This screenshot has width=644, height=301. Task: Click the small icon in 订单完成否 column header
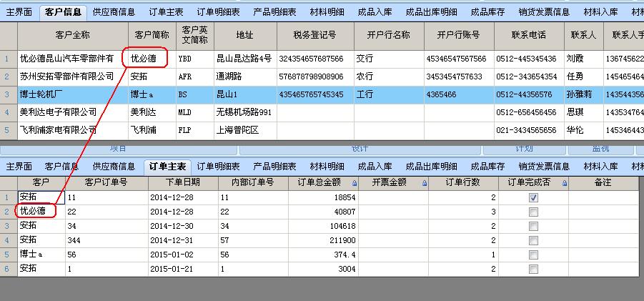pos(564,184)
